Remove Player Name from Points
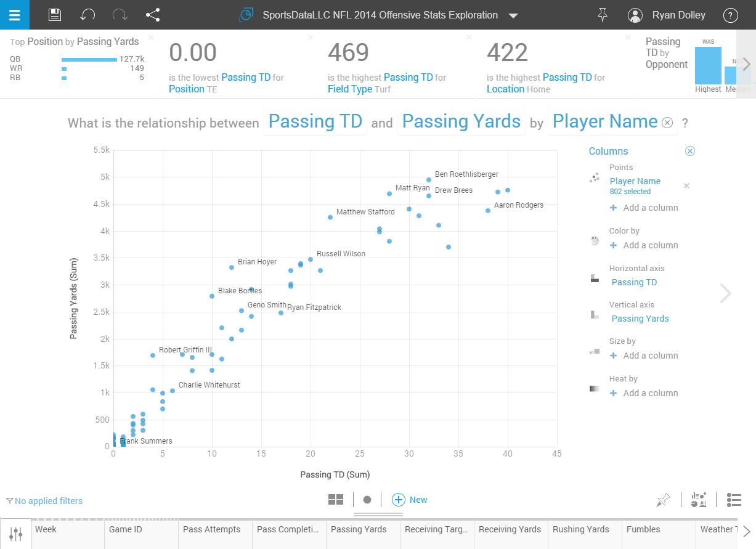This screenshot has width=756, height=549. [x=686, y=185]
